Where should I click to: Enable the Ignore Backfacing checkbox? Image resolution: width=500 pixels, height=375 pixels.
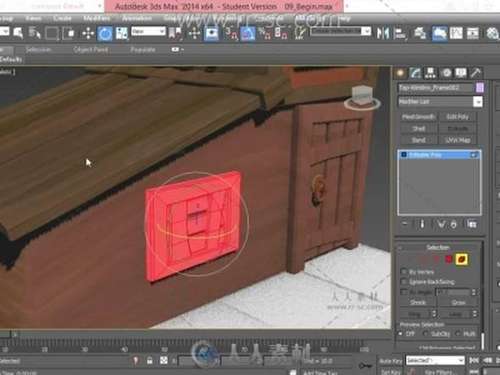point(404,282)
